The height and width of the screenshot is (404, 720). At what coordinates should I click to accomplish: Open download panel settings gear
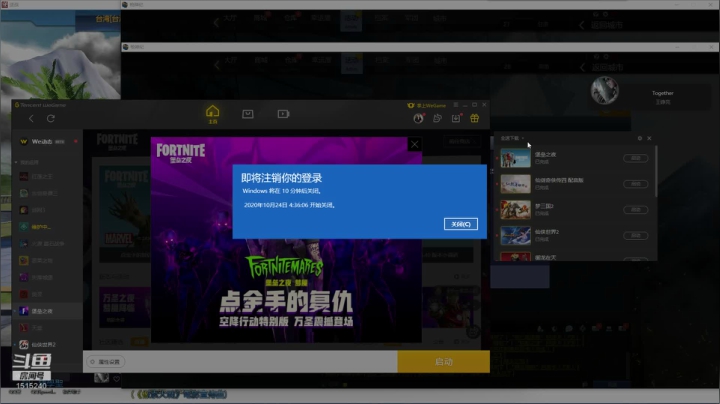[x=640, y=138]
